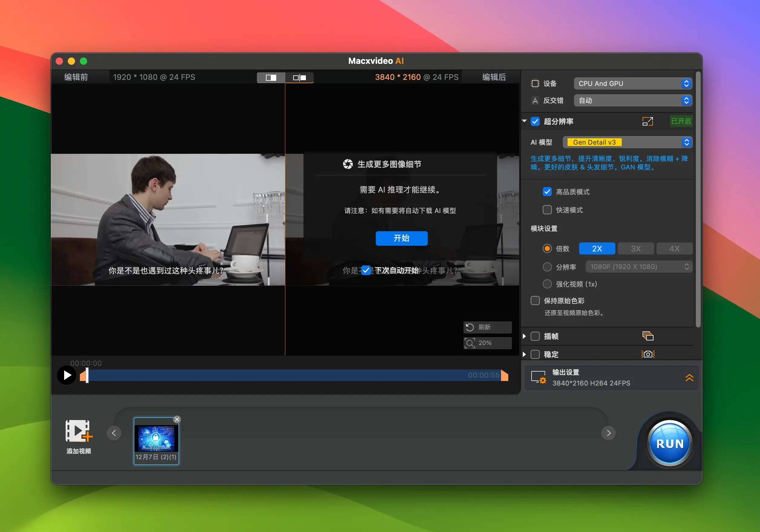Click the settings panel vertical scrollbar
The image size is (760, 532).
[698, 199]
